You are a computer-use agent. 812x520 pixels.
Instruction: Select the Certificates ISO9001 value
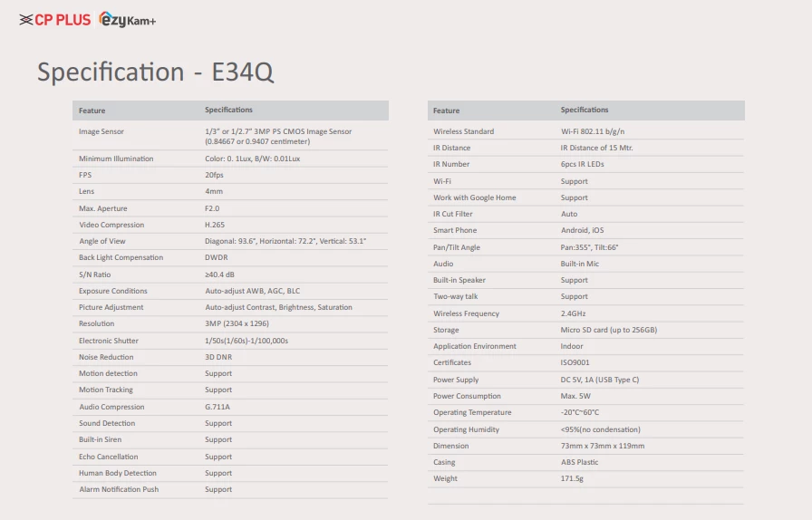coord(576,362)
